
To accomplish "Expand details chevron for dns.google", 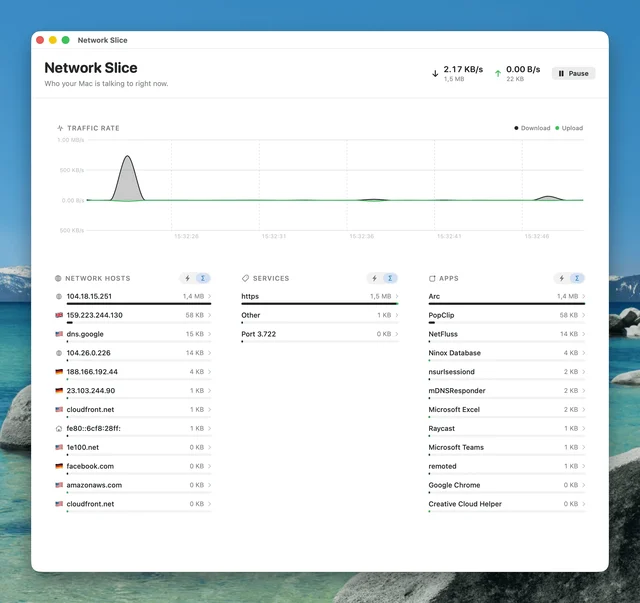I will (209, 334).
